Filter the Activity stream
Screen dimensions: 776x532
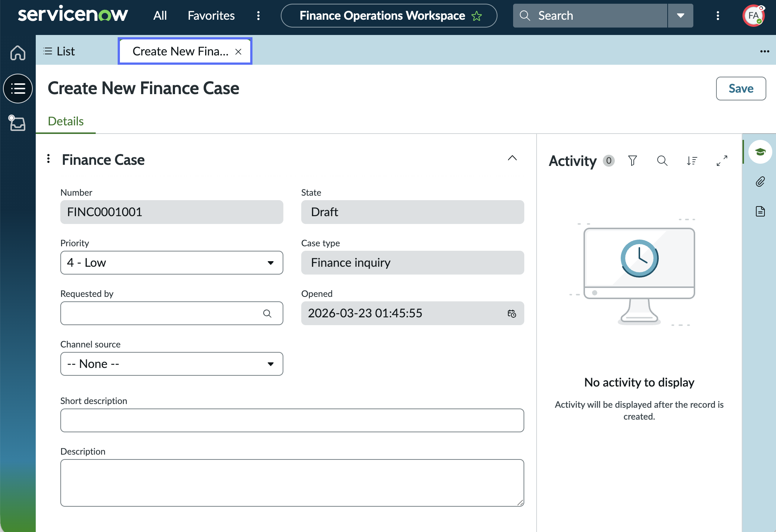coord(633,161)
